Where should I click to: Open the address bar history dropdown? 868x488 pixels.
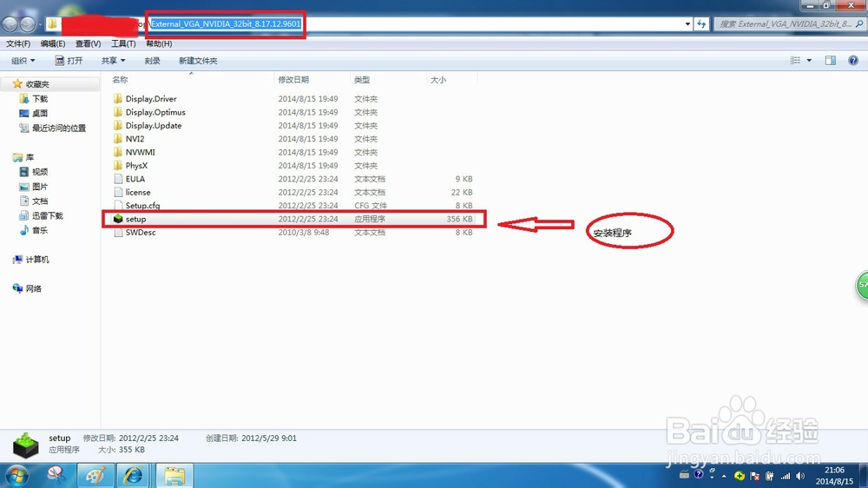687,23
